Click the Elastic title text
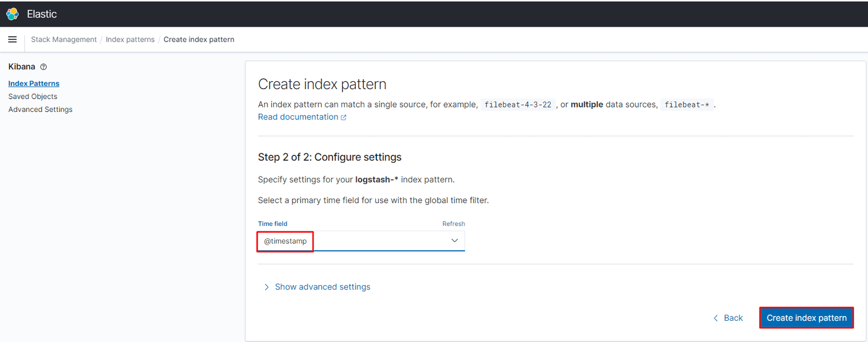Viewport: 868px width, 342px height. pos(42,14)
